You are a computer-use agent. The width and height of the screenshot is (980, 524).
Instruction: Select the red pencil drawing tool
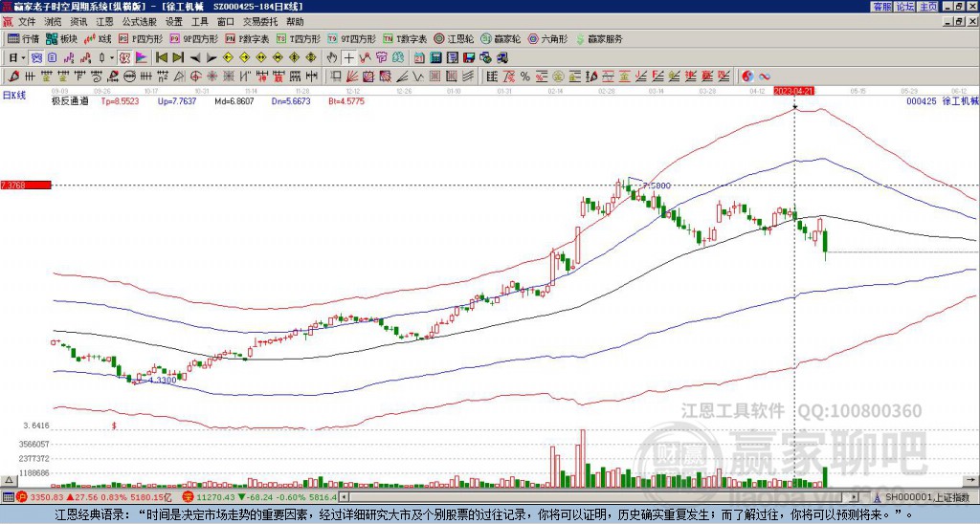[13, 76]
